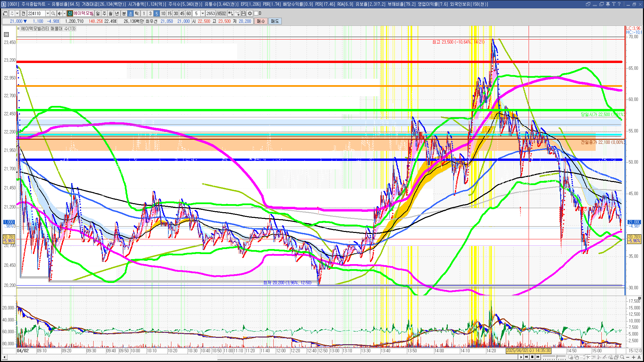This screenshot has width=644, height=362.
Task: Expand the interval value 5 dropdown arrow
Action: pyautogui.click(x=203, y=13)
